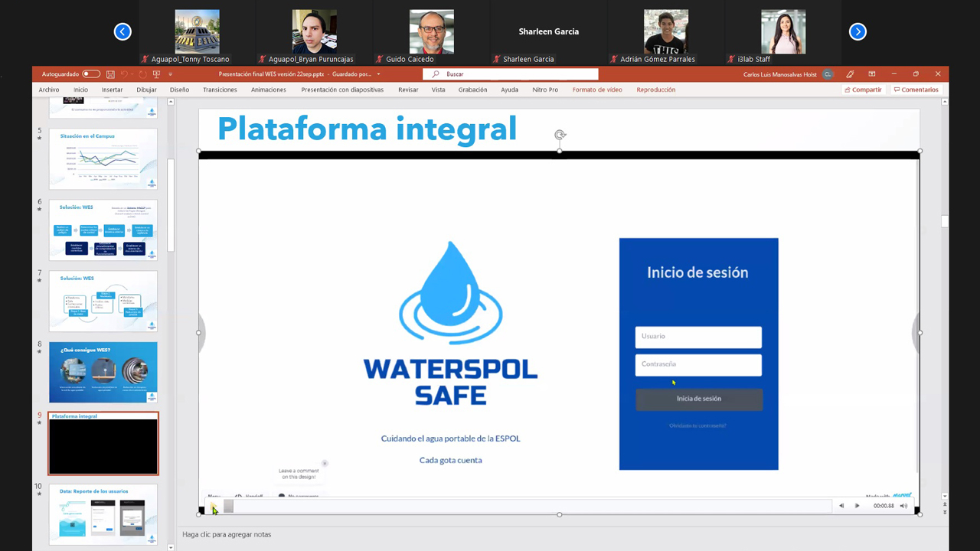Click the slide panel scroll-down arrow
This screenshot has height=551, width=980.
pos(171,547)
